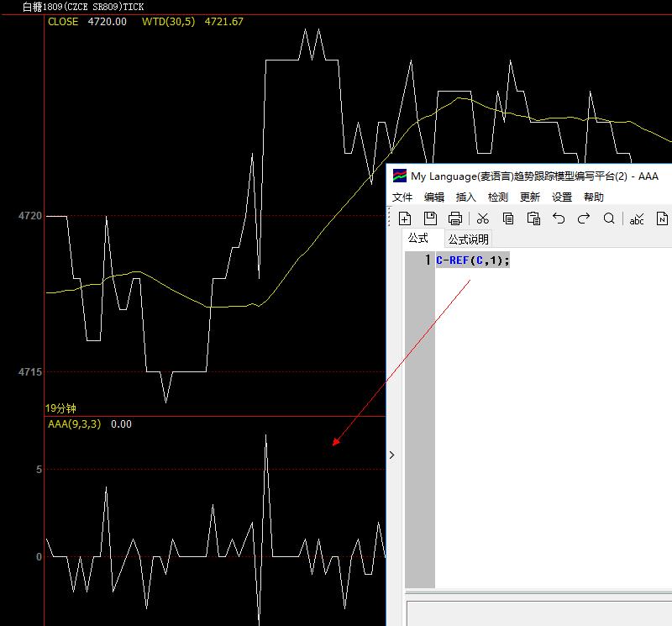Screen dimensions: 672x626
Task: Open the 设置 menu
Action: coord(562,197)
